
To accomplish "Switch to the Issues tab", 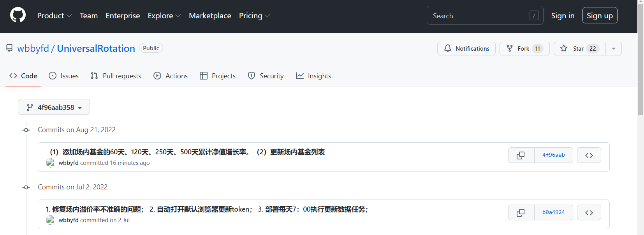I will tap(64, 76).
